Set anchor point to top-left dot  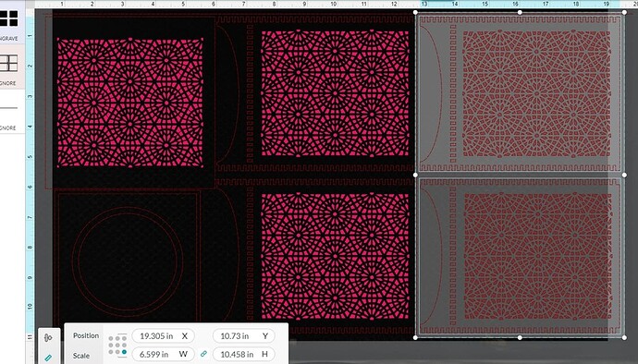(x=111, y=339)
